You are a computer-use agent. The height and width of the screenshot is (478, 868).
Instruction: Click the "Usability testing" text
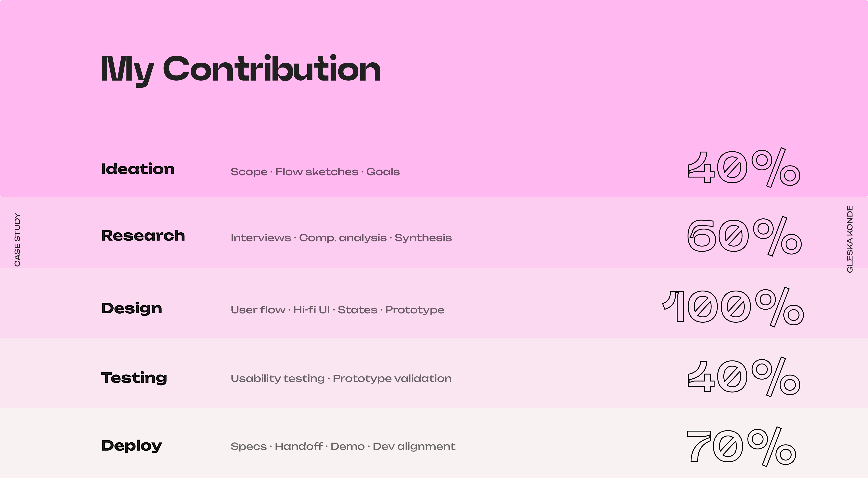point(277,379)
